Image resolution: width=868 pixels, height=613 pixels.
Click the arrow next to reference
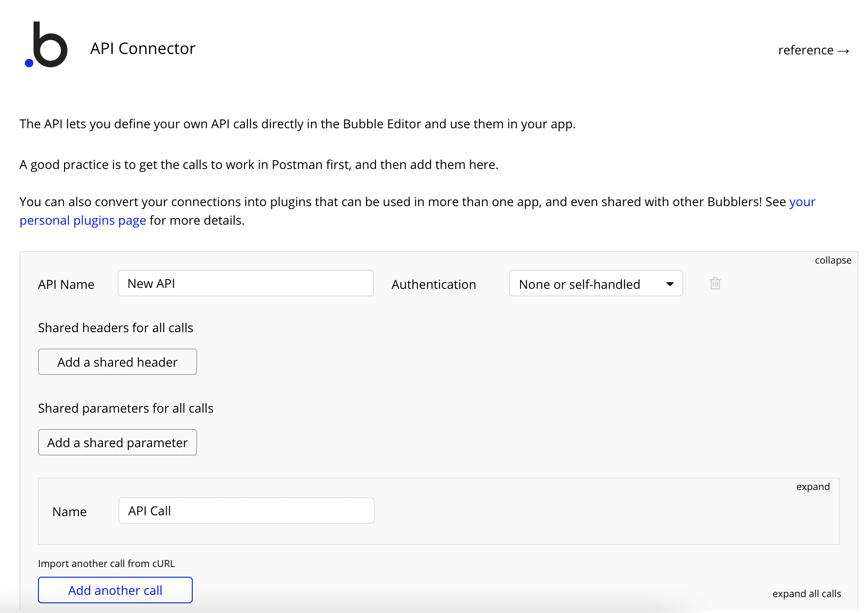click(843, 51)
